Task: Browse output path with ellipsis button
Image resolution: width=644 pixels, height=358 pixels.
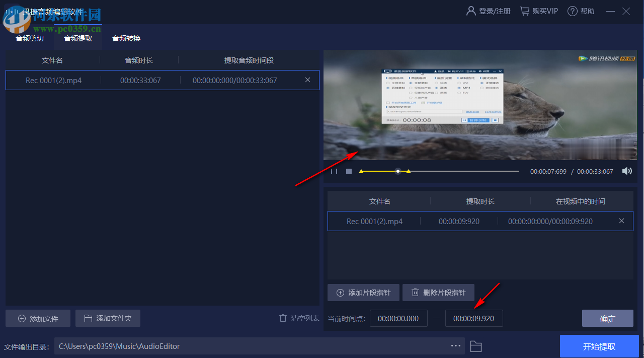Action: 456,346
